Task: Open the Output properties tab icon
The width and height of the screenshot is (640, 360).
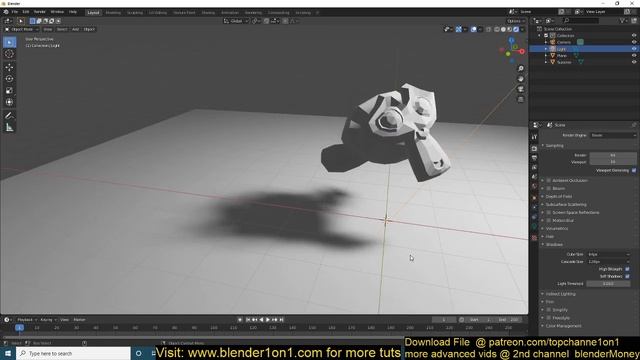Action: pos(534,158)
